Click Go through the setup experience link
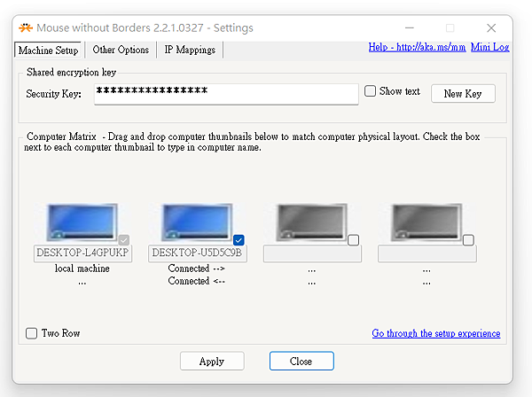Screen dimensions: 532x397 pyautogui.click(x=436, y=333)
